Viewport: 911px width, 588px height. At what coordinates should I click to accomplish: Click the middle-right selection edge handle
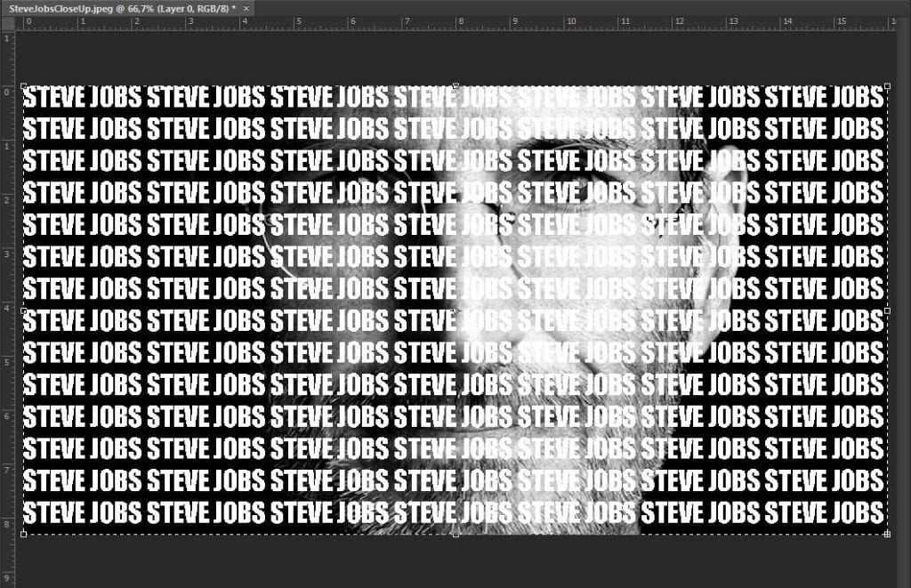click(x=888, y=310)
